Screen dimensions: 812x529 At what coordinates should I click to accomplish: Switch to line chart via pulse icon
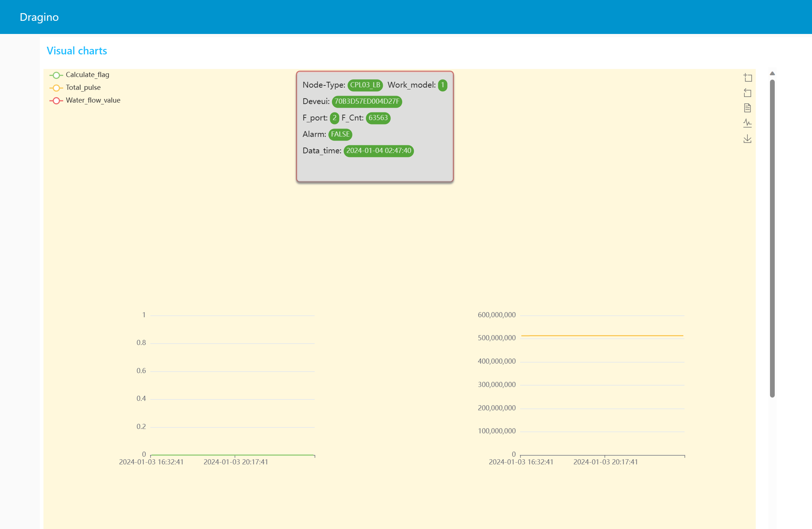point(747,123)
